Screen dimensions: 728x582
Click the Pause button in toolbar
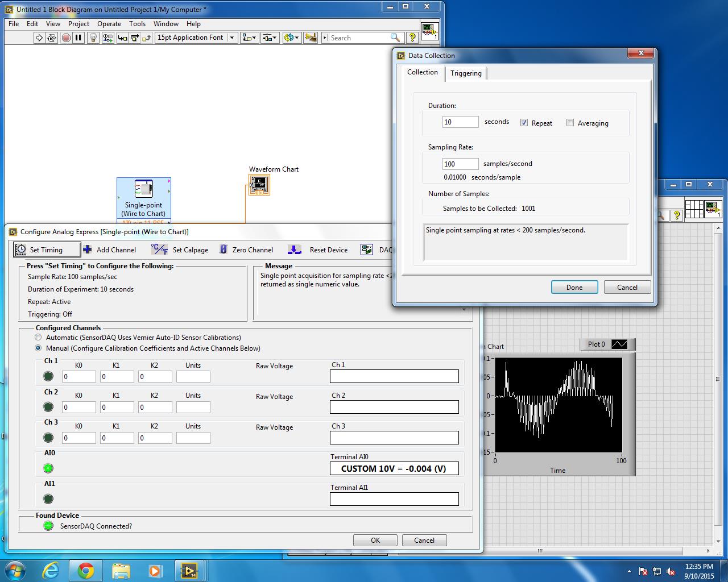tap(78, 38)
